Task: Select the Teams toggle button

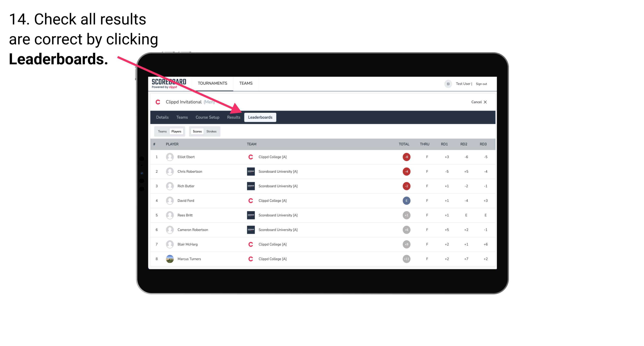Action: (x=162, y=131)
